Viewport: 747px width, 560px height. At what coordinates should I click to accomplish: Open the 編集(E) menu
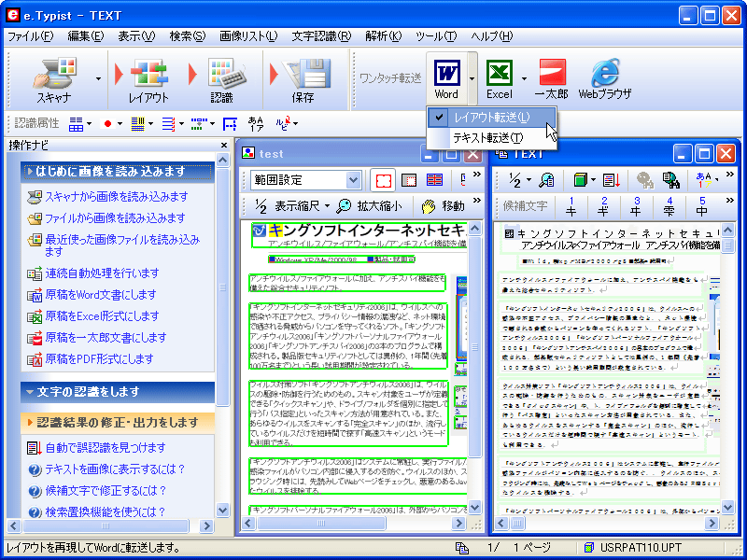point(86,36)
